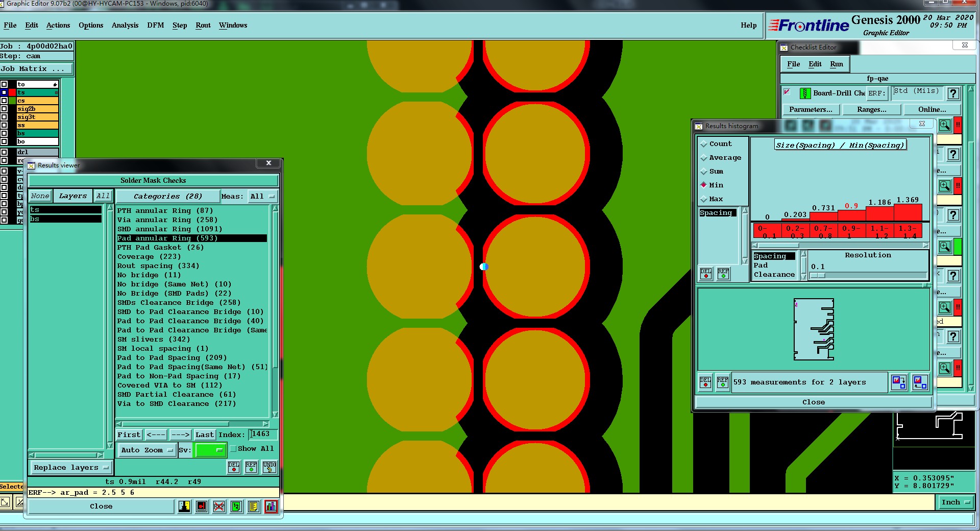Enable the Show All checkbox
Viewport: 980px width, 531px height.
(x=233, y=449)
